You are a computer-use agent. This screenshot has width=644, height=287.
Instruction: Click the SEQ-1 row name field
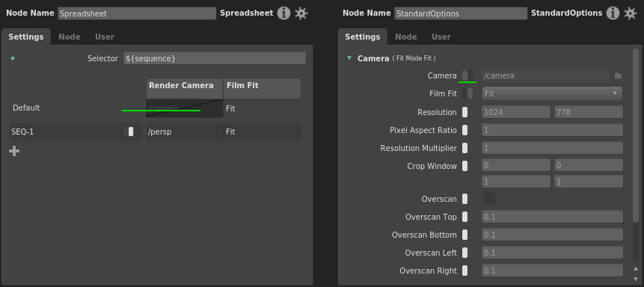point(66,132)
